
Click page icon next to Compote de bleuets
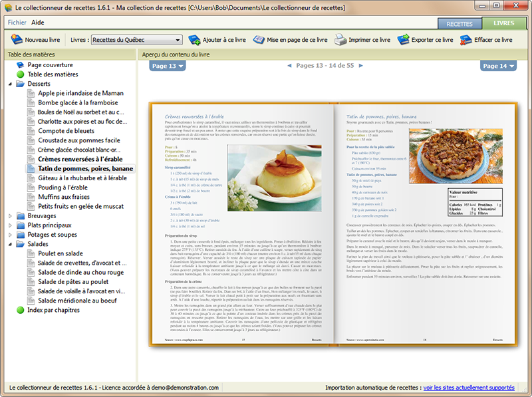pos(31,131)
